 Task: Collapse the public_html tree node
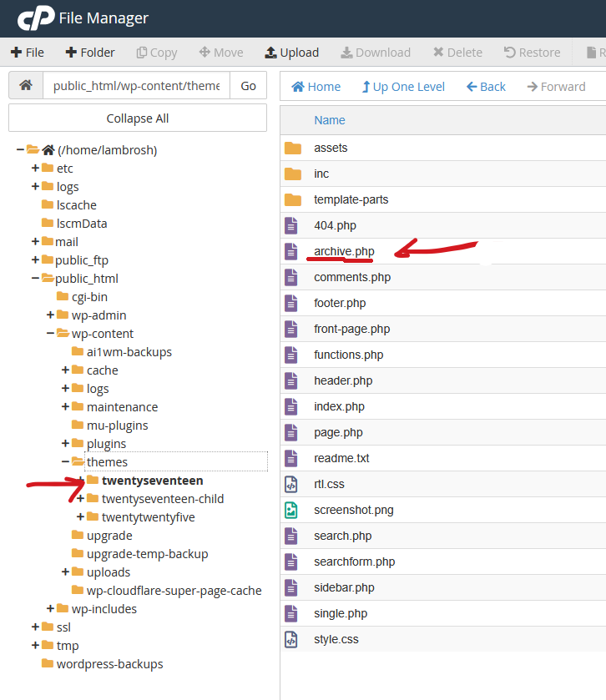tap(35, 279)
